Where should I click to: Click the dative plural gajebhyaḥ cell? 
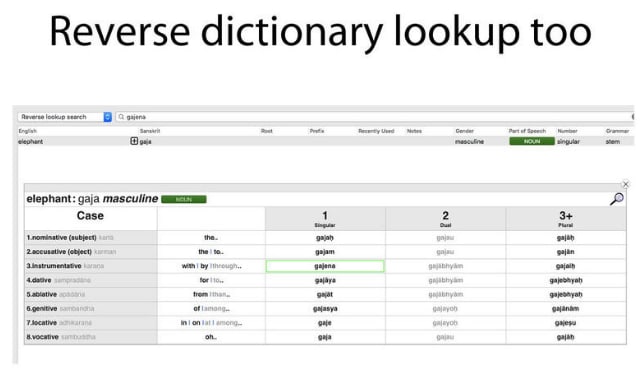point(565,280)
